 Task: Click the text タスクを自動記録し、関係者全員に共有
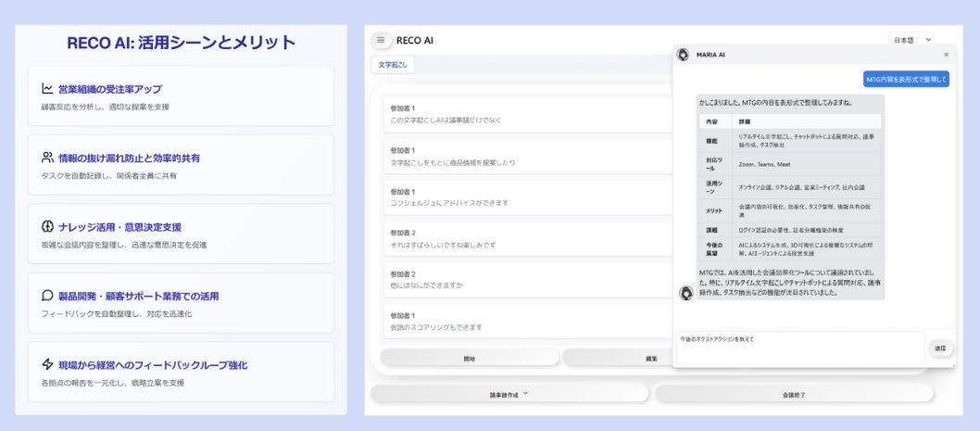point(108,176)
